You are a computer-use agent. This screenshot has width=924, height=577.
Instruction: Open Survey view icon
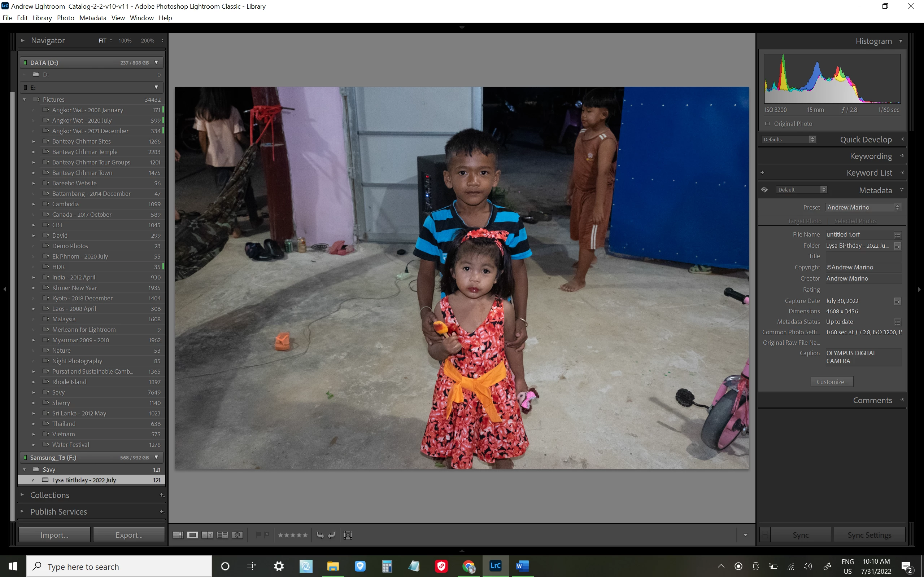222,535
